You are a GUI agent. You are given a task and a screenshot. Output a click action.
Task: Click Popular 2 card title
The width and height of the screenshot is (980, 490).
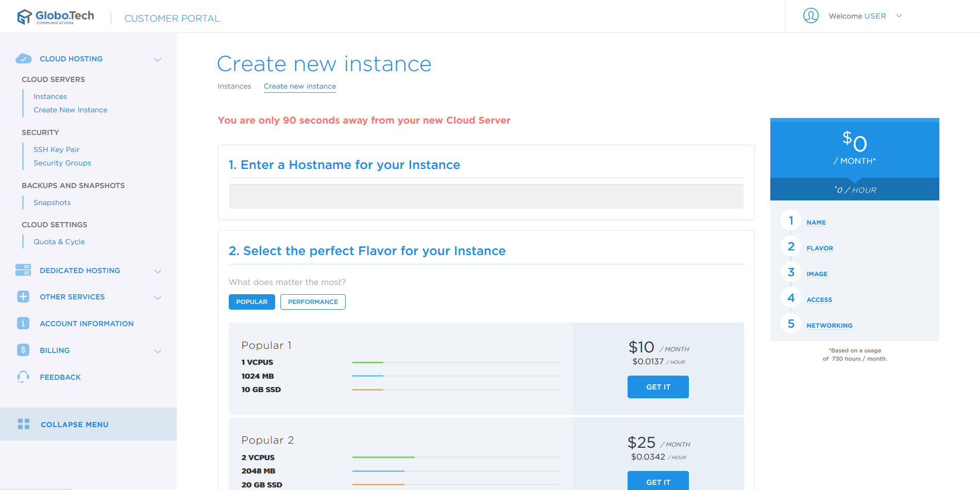point(267,440)
